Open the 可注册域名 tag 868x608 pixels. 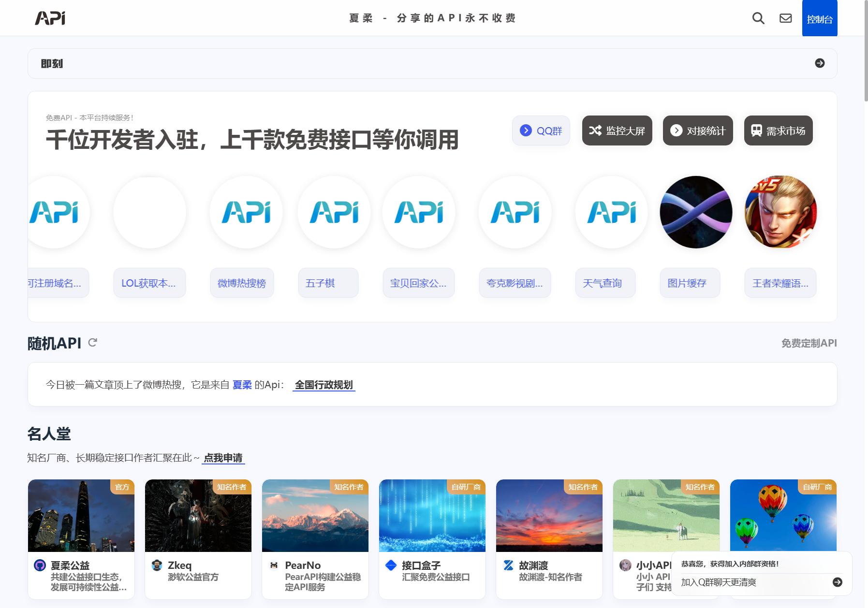pos(58,283)
